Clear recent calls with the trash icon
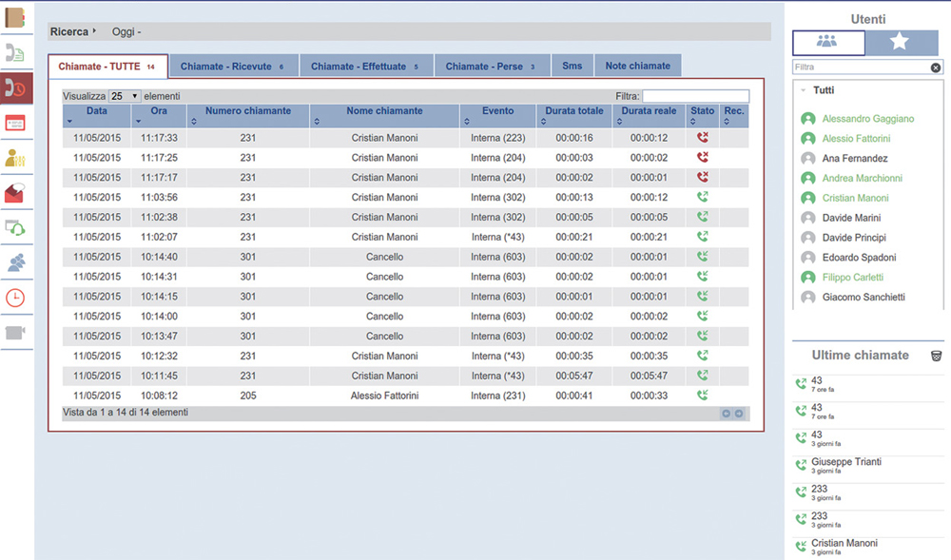This screenshot has height=560, width=951. pyautogui.click(x=936, y=356)
